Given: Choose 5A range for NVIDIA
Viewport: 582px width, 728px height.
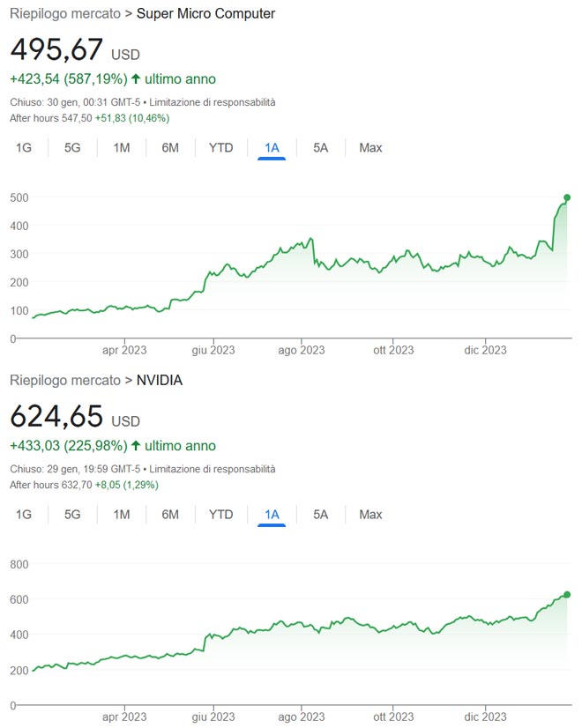Looking at the screenshot, I should (x=320, y=514).
